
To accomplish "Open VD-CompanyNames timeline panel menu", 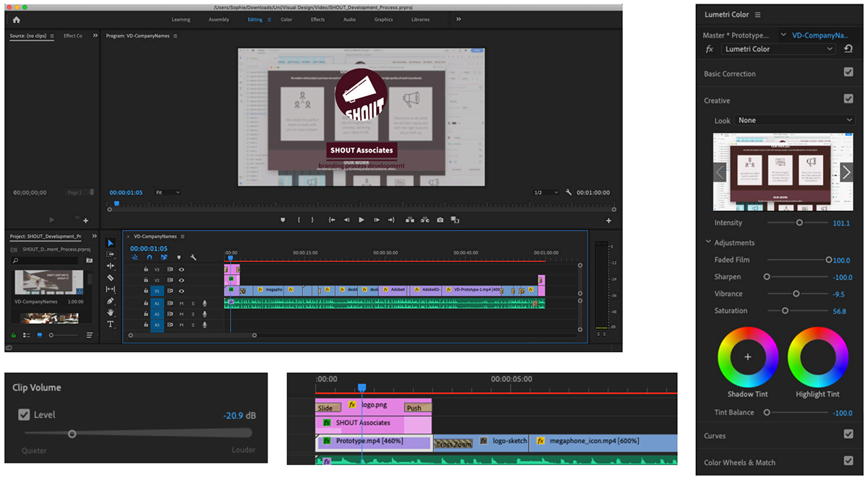I will [x=183, y=236].
